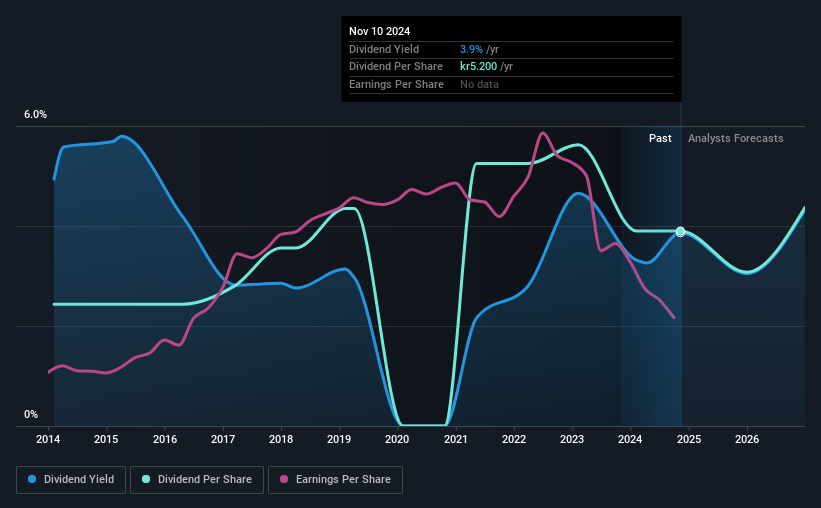This screenshot has height=508, width=821.
Task: Click the 2019 x-axis label
Action: (x=339, y=439)
